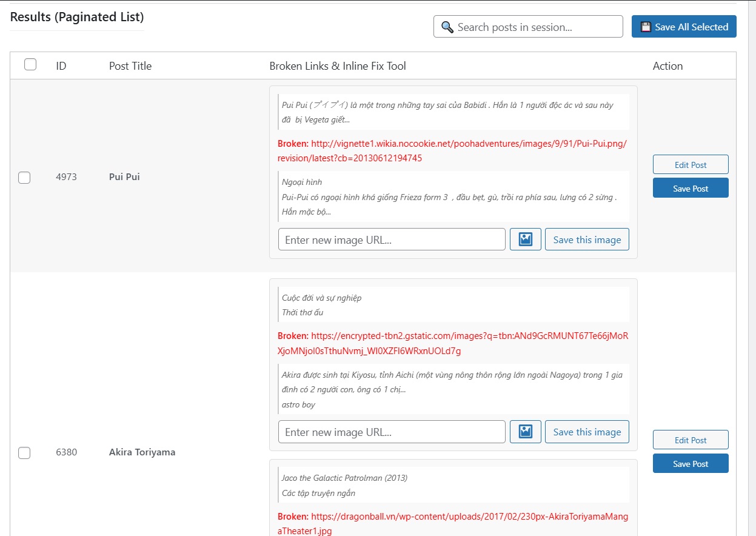Click Save All Selected button
Screen dimensions: 756x536
pos(684,27)
